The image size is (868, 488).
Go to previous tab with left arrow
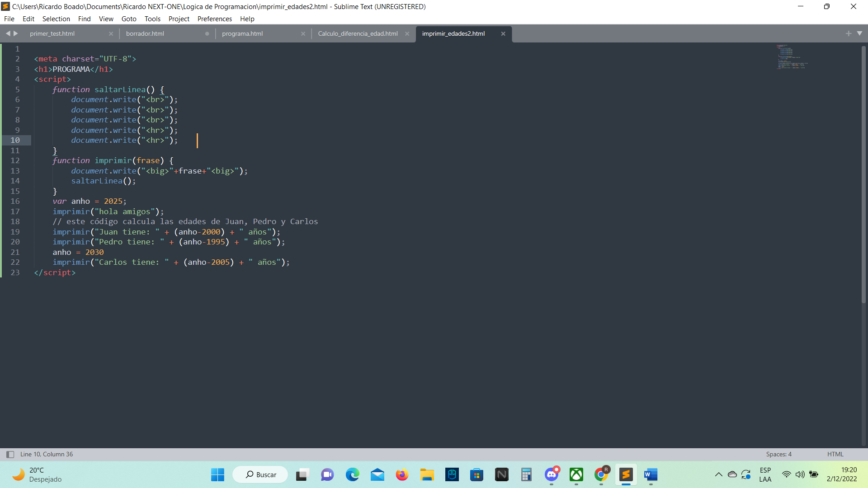point(8,33)
